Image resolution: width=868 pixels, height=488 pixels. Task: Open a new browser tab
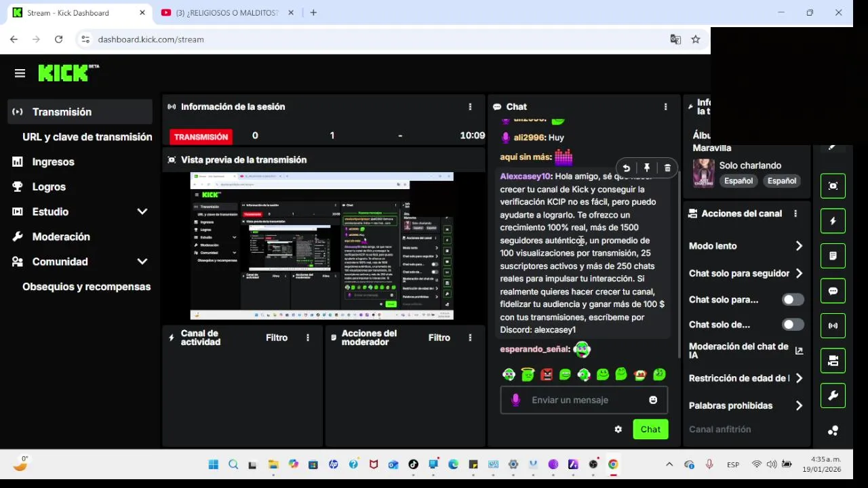[x=313, y=12]
